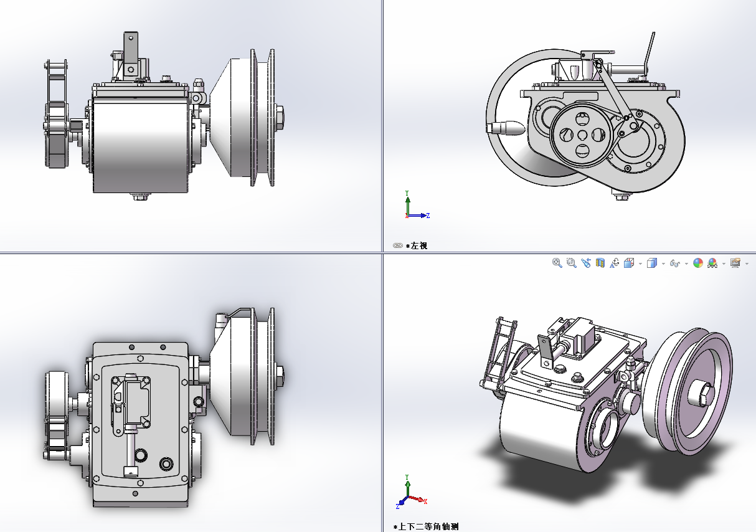Click the *左视 view label
756x532 pixels.
[417, 245]
